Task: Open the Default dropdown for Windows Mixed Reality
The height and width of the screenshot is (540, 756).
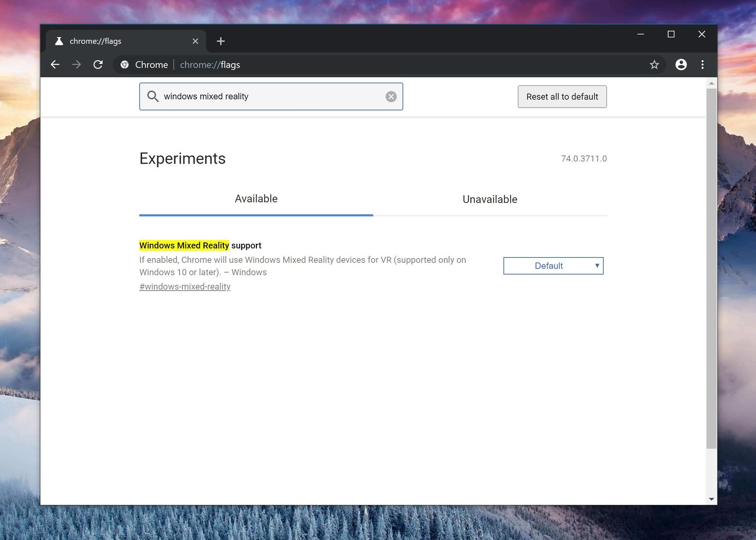Action: tap(553, 266)
